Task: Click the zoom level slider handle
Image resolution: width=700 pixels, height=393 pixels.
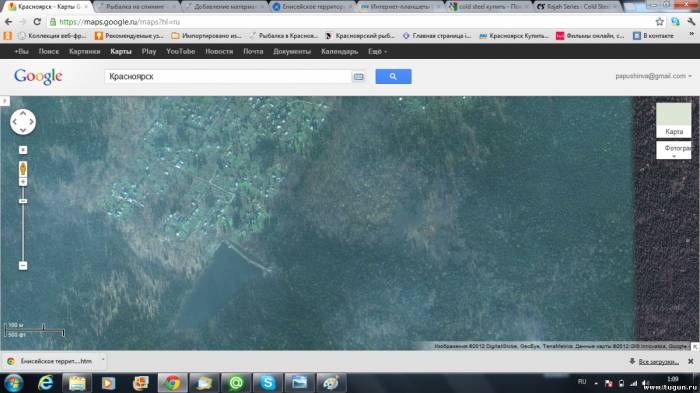Action: 23,201
